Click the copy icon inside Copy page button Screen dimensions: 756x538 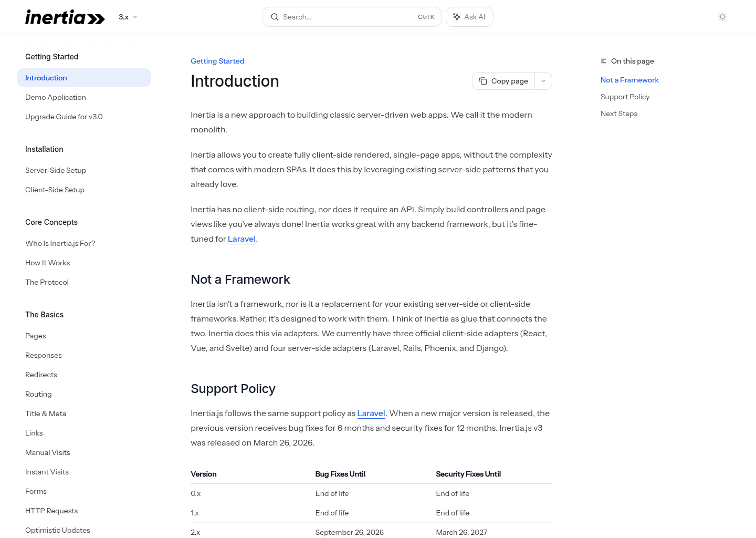484,81
